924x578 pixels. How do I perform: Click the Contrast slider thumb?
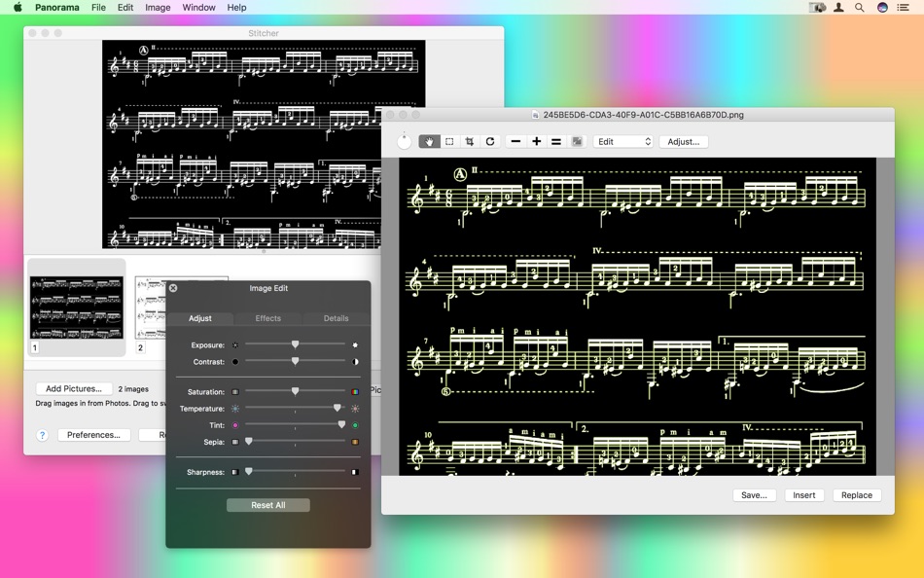tap(296, 361)
